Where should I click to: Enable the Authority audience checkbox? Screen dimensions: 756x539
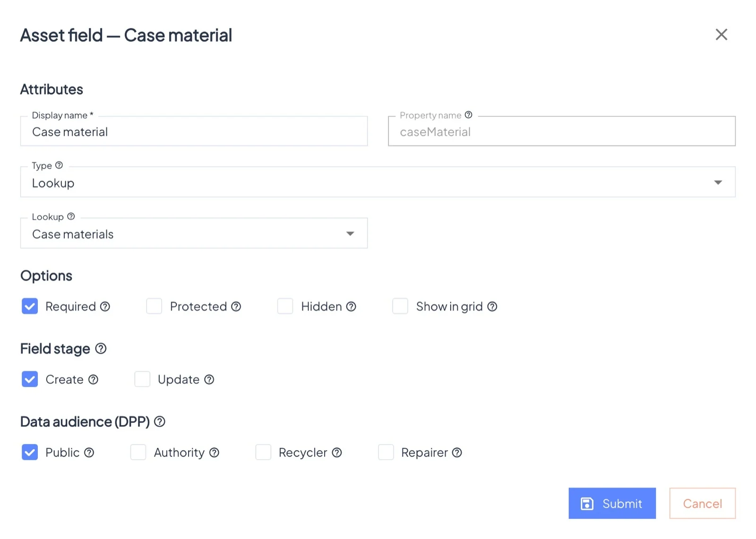point(138,452)
